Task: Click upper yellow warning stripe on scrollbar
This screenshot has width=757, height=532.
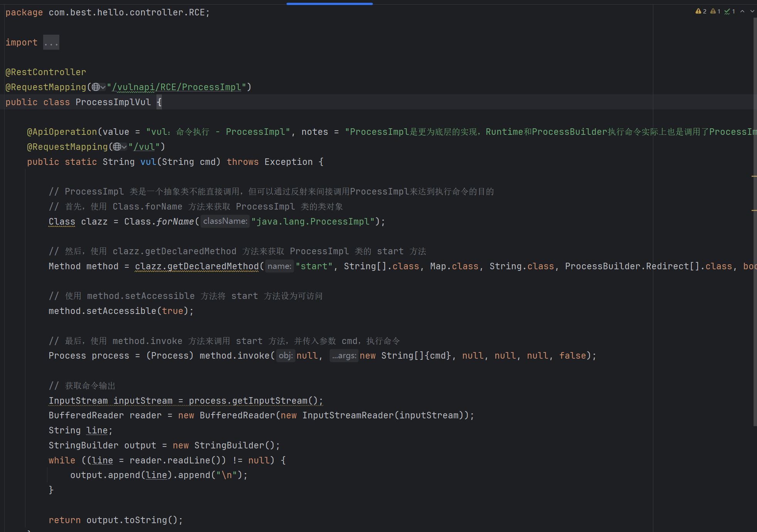Action: [754, 176]
